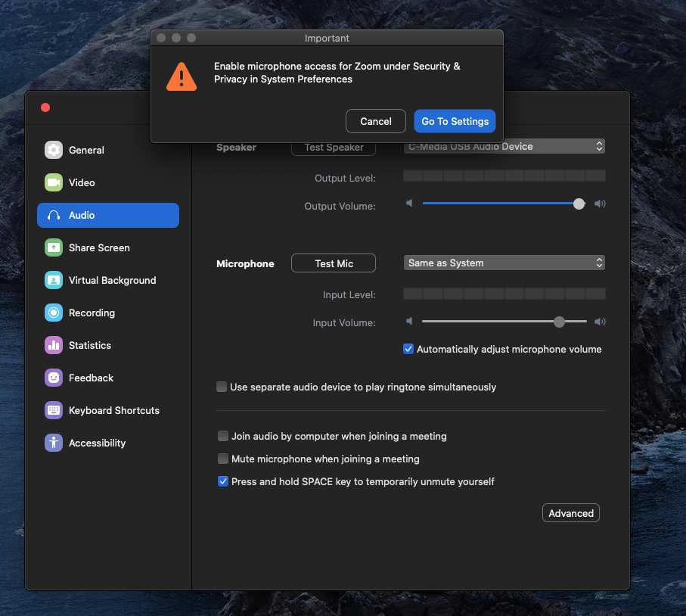Click the output level meter
The height and width of the screenshot is (616, 686).
pos(504,176)
